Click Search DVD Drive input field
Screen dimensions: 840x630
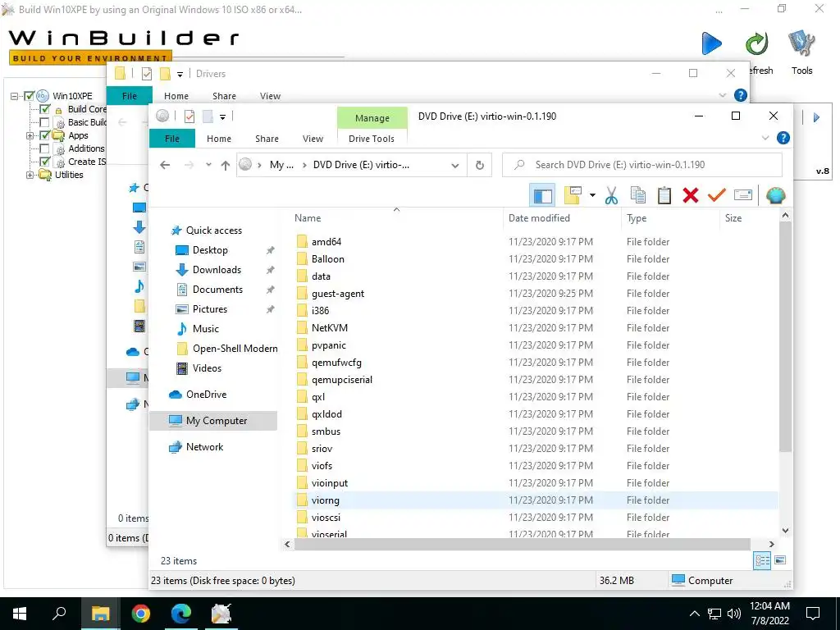coord(641,165)
